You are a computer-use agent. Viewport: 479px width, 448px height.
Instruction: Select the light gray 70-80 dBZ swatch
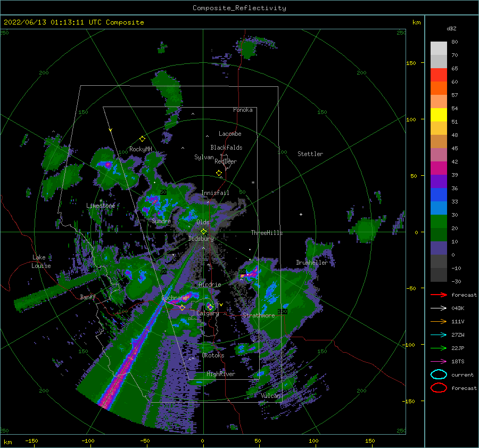(x=439, y=48)
